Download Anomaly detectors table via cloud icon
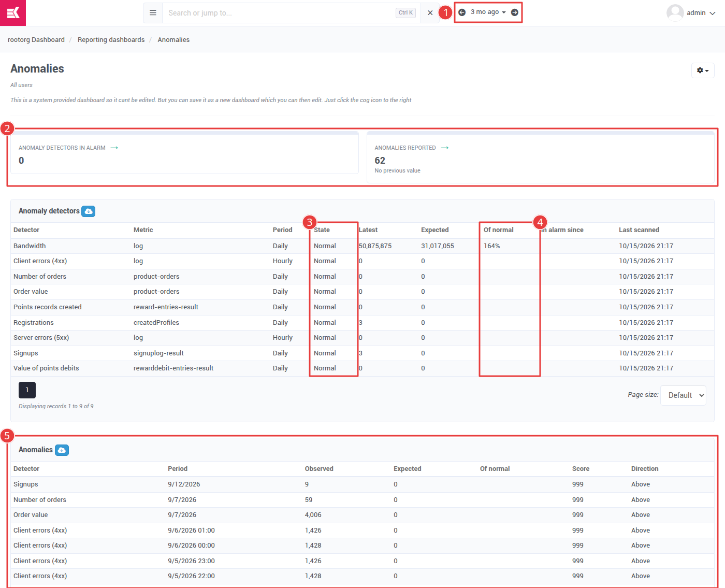The image size is (725, 588). click(89, 211)
